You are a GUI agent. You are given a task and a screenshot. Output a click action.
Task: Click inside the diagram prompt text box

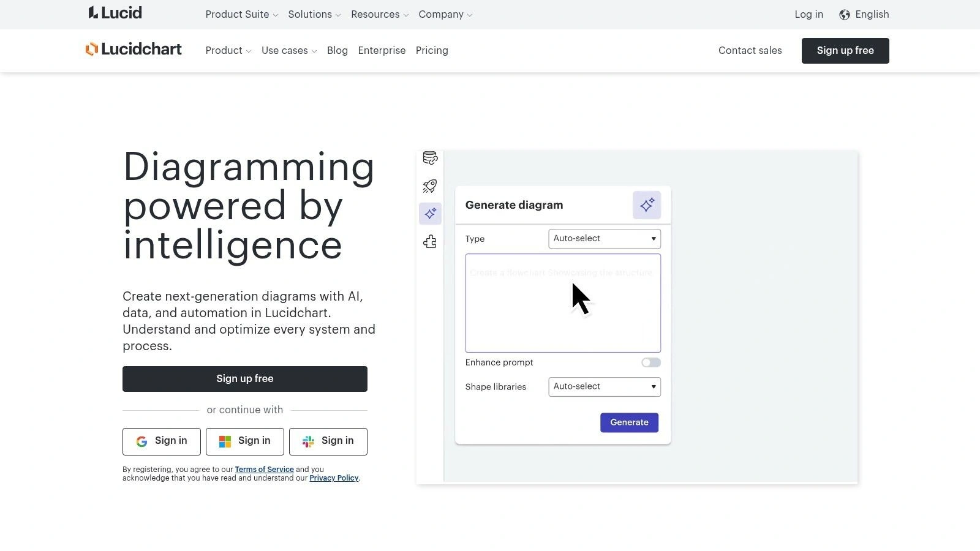click(x=562, y=303)
